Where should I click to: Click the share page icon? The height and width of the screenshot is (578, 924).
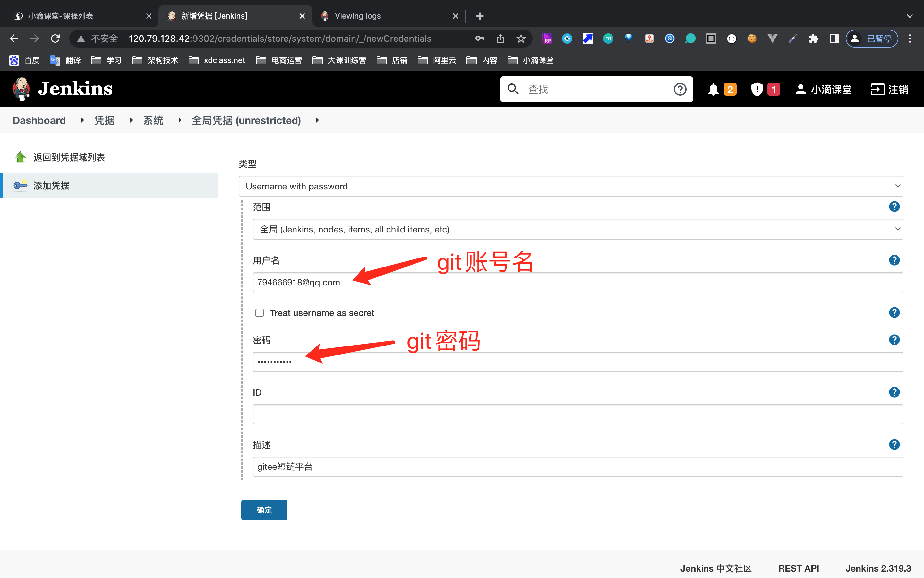[x=501, y=39]
